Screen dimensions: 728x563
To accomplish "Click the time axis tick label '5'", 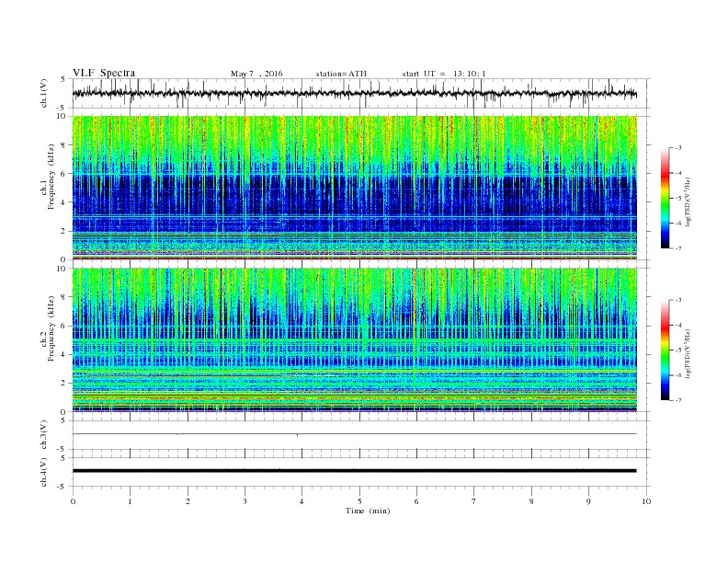I will click(359, 501).
